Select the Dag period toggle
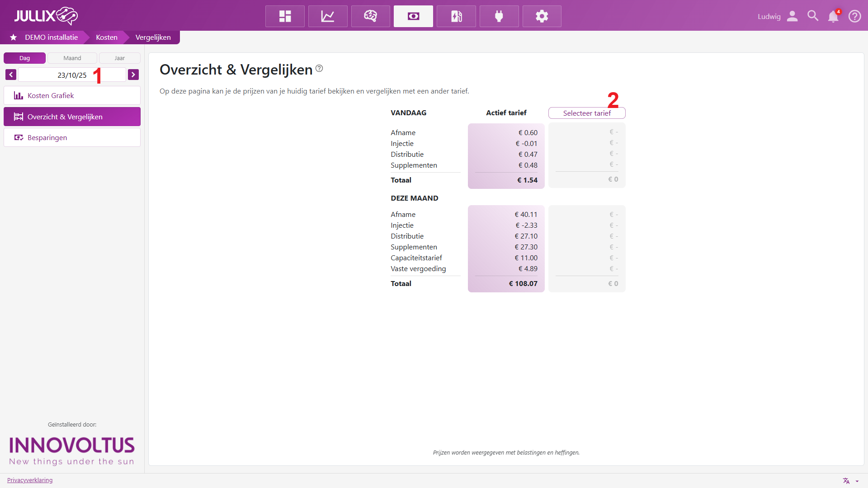The height and width of the screenshot is (488, 868). point(24,58)
